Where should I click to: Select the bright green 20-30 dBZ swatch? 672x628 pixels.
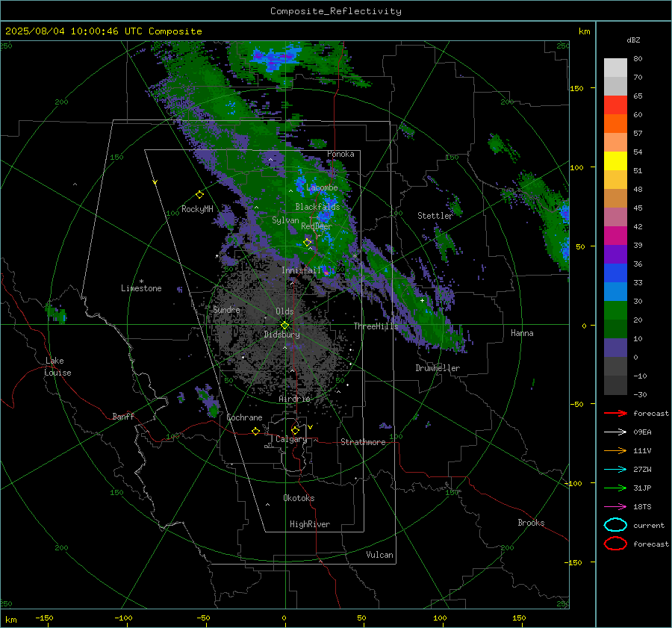[615, 311]
